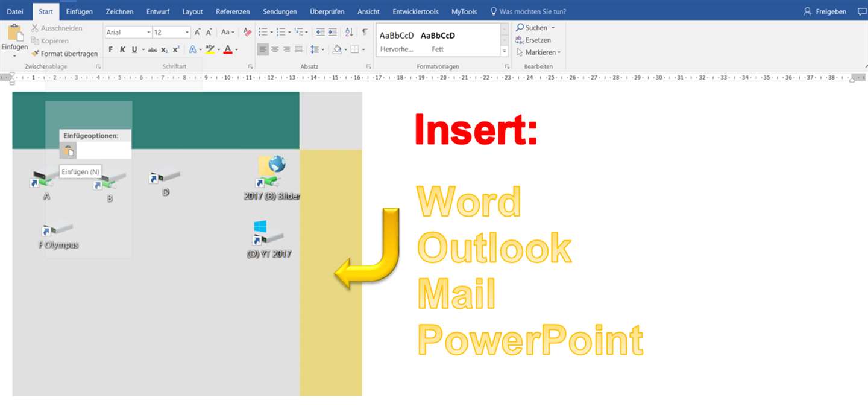The image size is (868, 409).
Task: Toggle centered text alignment
Action: (x=275, y=49)
